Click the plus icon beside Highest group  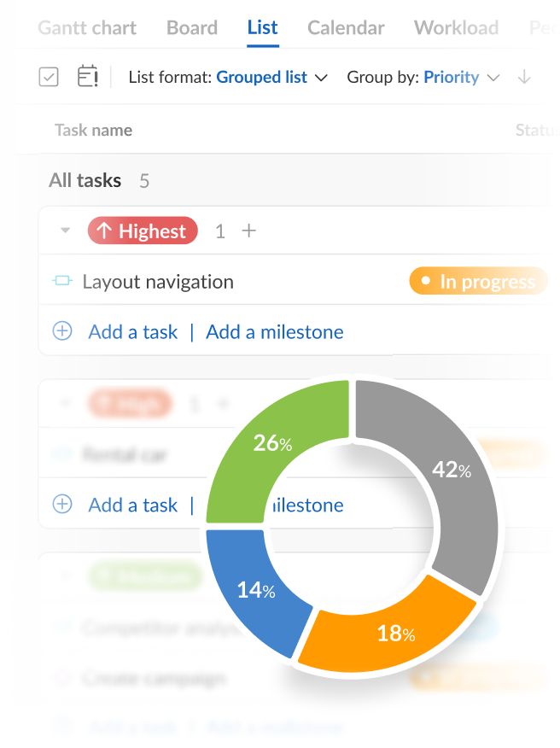point(248,231)
